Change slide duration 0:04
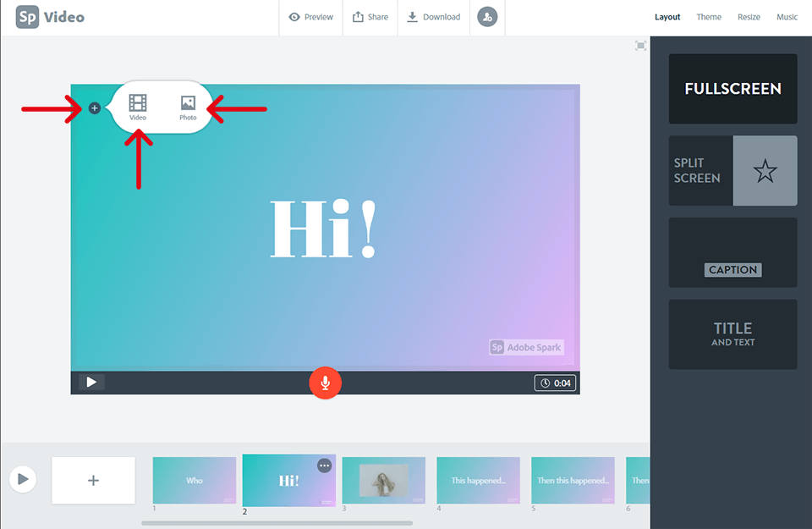Image resolution: width=812 pixels, height=529 pixels. (555, 383)
